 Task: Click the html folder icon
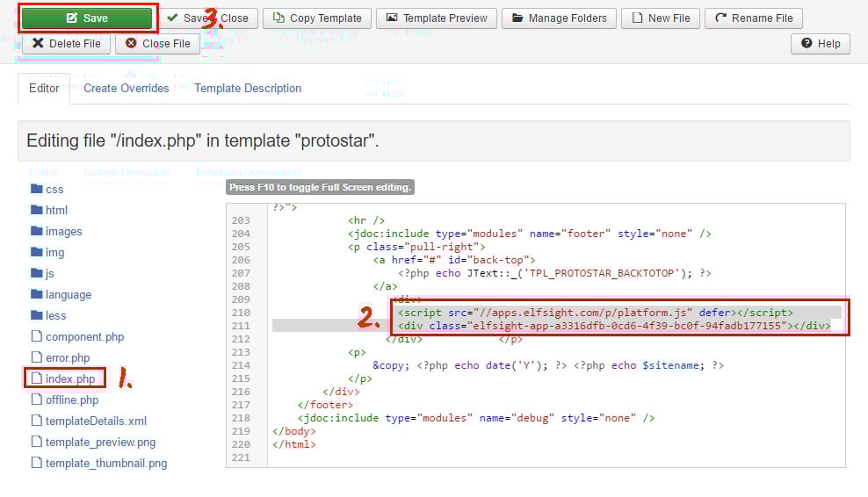[37, 210]
